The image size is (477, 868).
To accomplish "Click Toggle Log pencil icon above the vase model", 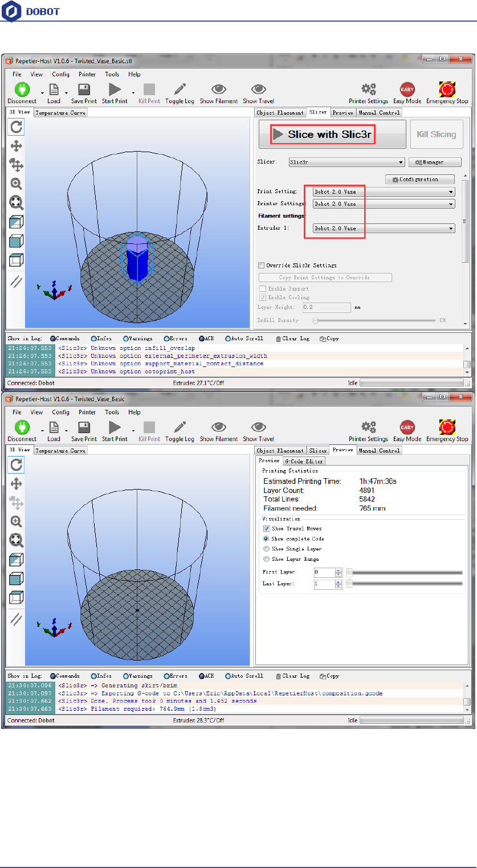I will (180, 89).
